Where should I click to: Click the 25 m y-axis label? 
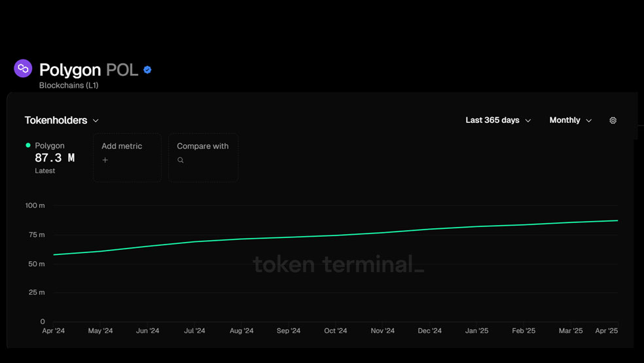37,292
